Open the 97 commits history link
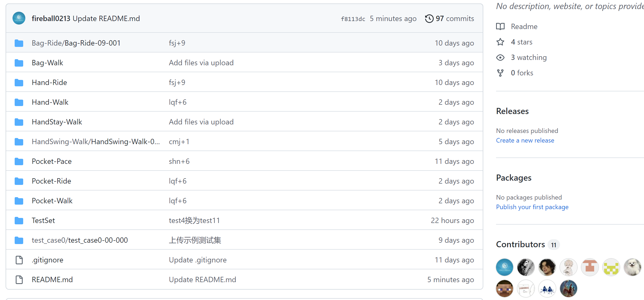 [x=454, y=19]
